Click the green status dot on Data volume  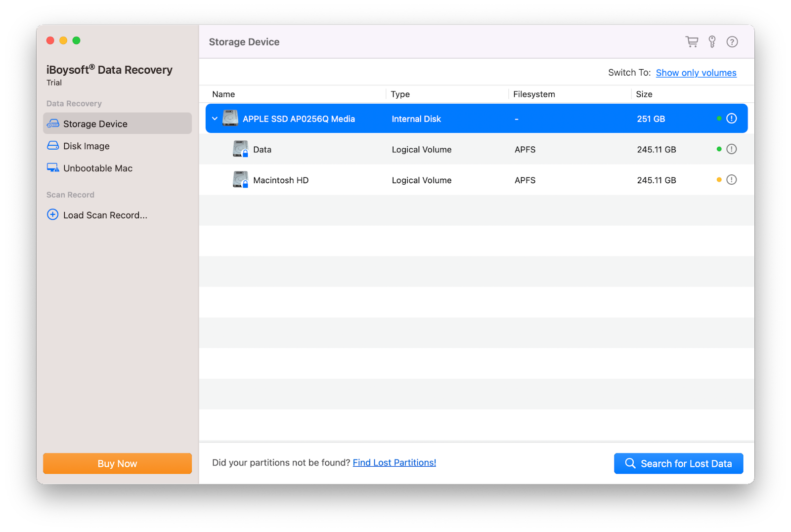click(718, 149)
